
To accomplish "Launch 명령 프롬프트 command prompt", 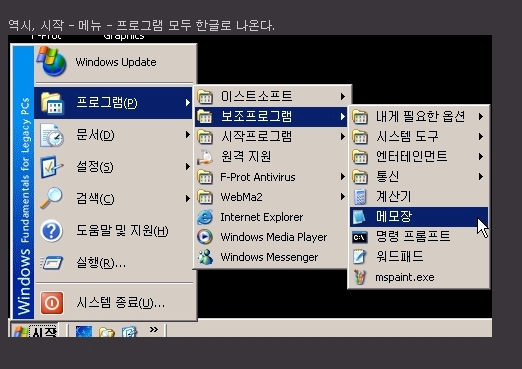I will coord(419,237).
